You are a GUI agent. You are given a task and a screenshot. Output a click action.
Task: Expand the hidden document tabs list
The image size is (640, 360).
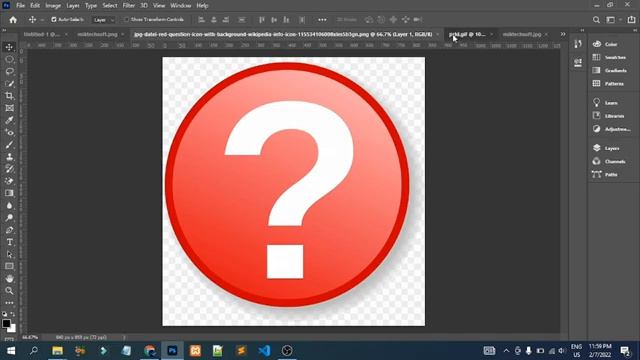pyautogui.click(x=563, y=34)
